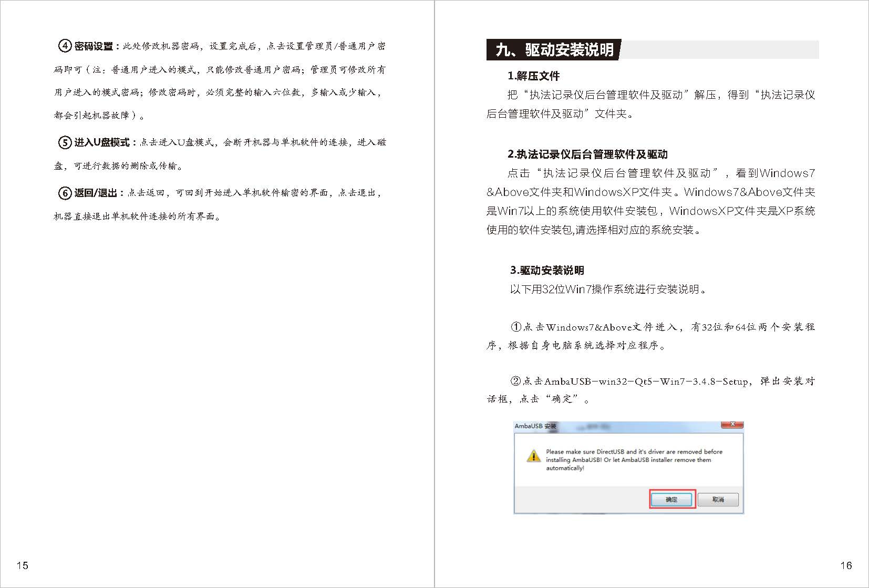Click the line 机器直接退出单机软件连接的所有界面
The width and height of the screenshot is (869, 588).
pyautogui.click(x=137, y=216)
